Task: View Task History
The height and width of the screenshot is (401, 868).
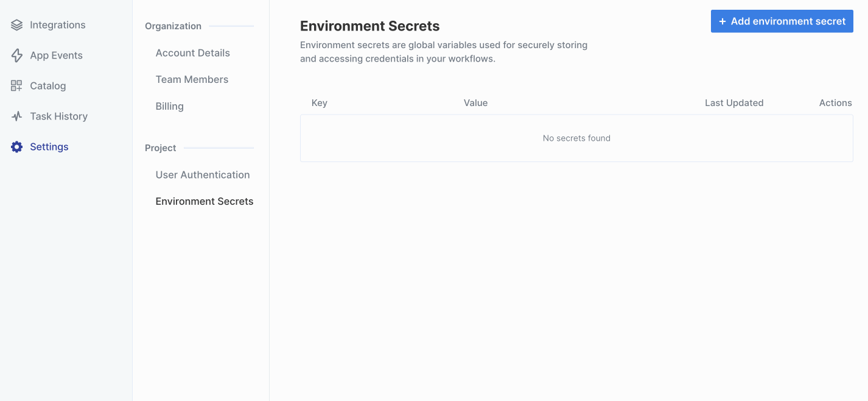Action: tap(58, 116)
